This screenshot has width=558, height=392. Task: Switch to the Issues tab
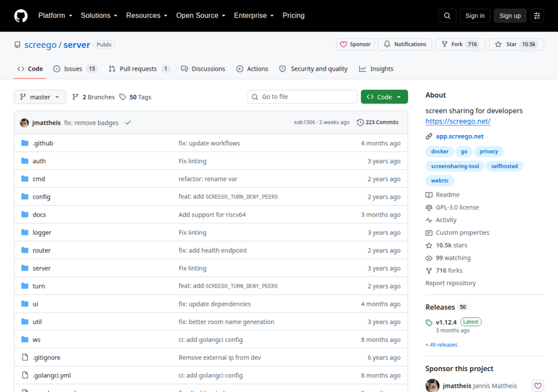(x=75, y=69)
